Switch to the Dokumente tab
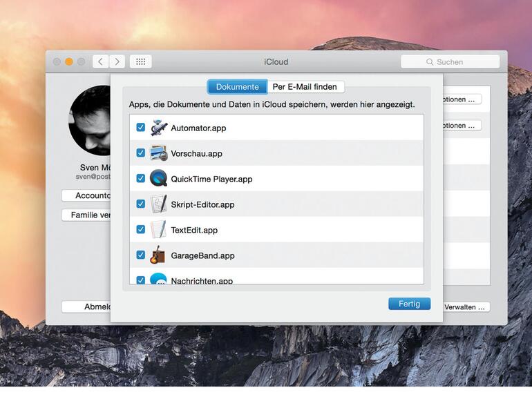532x399 pixels. pyautogui.click(x=238, y=87)
